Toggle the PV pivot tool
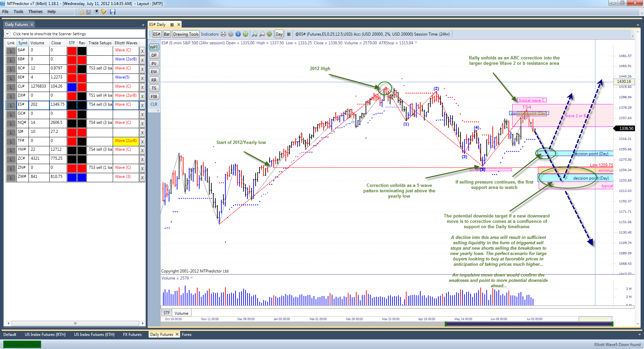The height and width of the screenshot is (349, 644). click(154, 63)
